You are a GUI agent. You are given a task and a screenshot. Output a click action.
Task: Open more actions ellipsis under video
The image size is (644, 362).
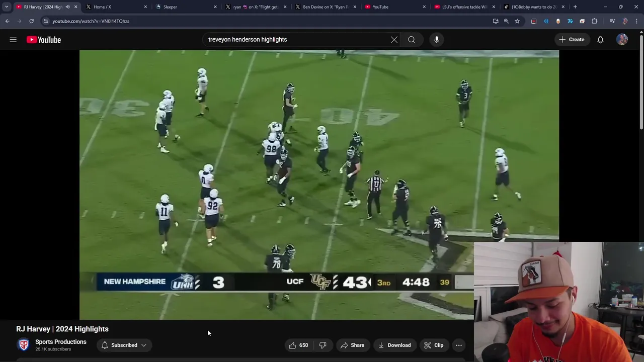(459, 345)
